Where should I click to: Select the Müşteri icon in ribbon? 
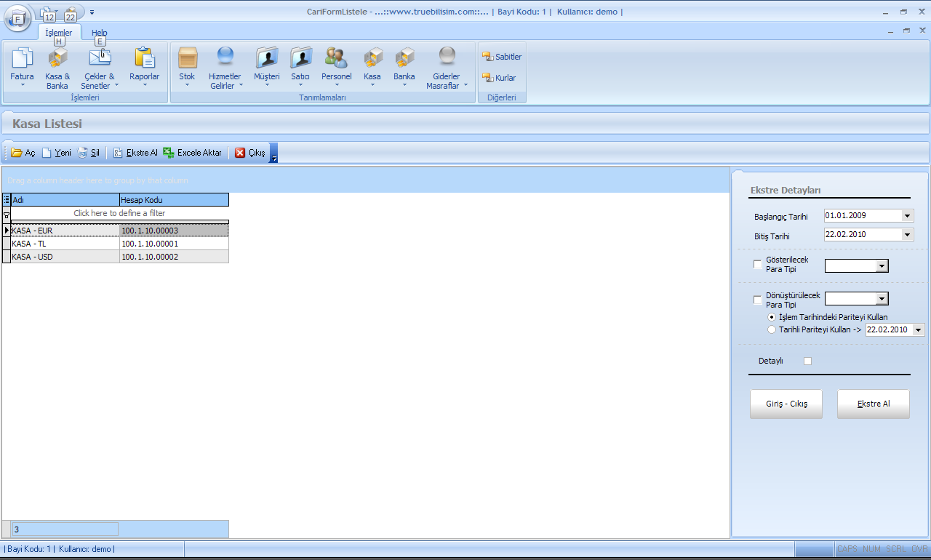266,60
